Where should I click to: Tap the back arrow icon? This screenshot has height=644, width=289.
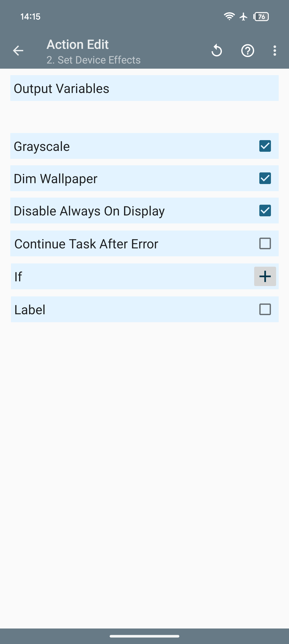click(18, 51)
